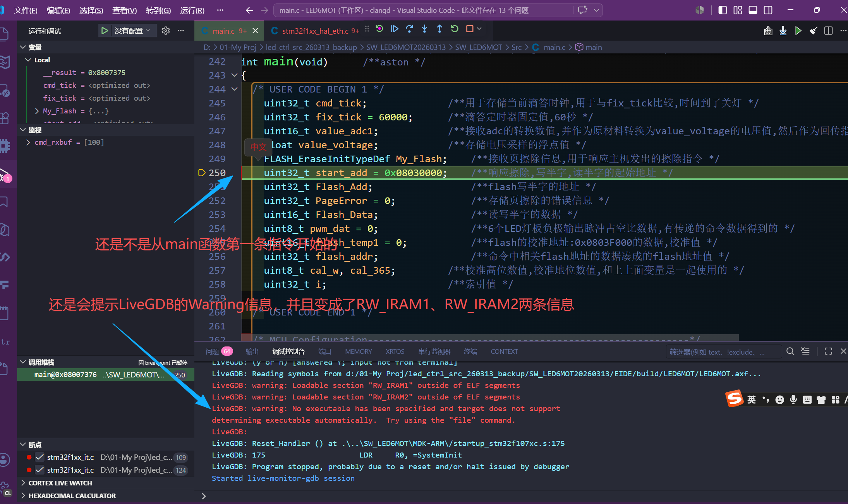Toggle the bottom panel layout icon
The width and height of the screenshot is (848, 504).
click(x=753, y=10)
